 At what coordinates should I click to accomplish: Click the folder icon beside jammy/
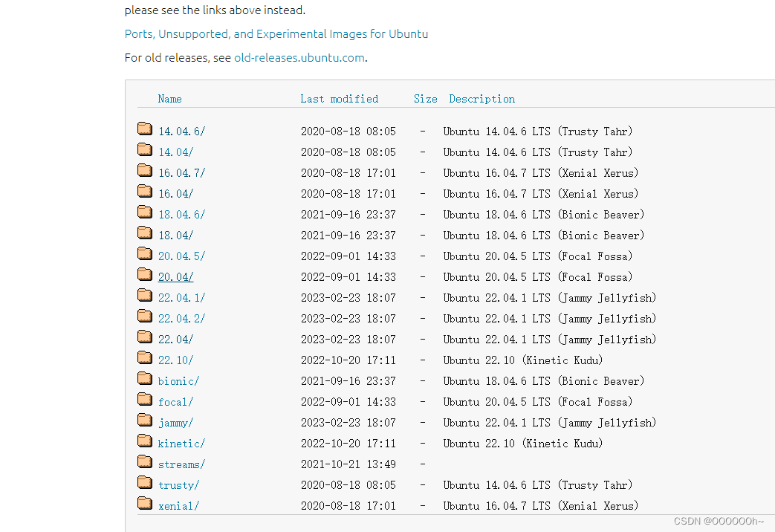coord(145,421)
